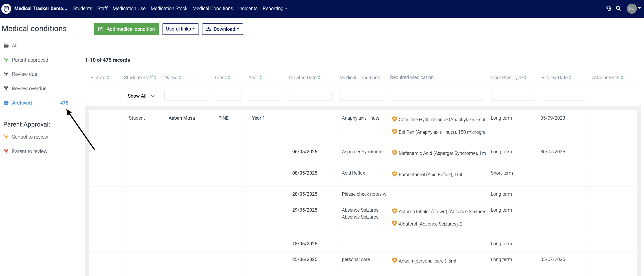Click the green Parent approved funnel icon
Screen dimensions: 644x276
pyautogui.click(x=6, y=60)
